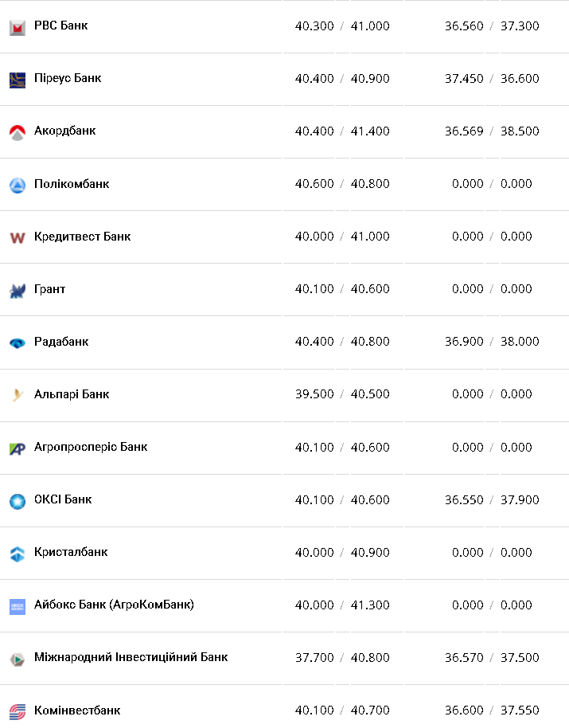Click the Полікомбанк blue logo icon
The width and height of the screenshot is (569, 728).
[18, 185]
